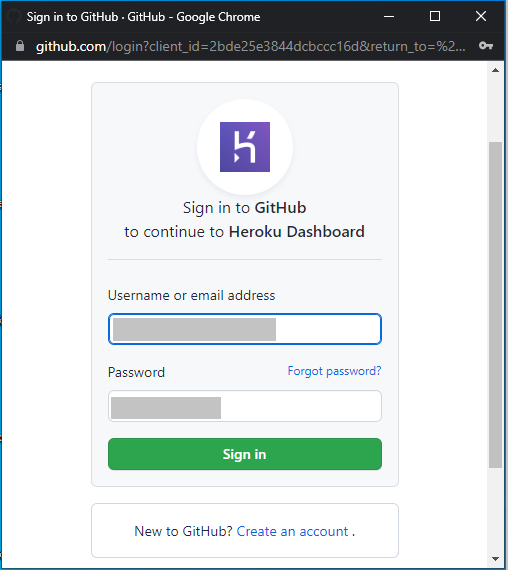Click the scrollbar up arrow
Screen dimensions: 508x570
click(x=495, y=70)
